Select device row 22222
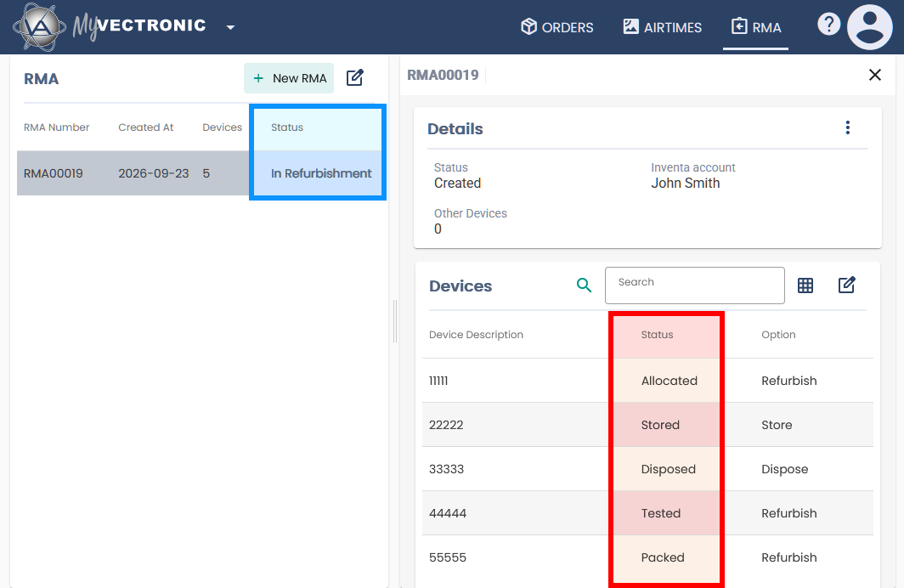Viewport: 904px width, 588px height. coord(647,425)
